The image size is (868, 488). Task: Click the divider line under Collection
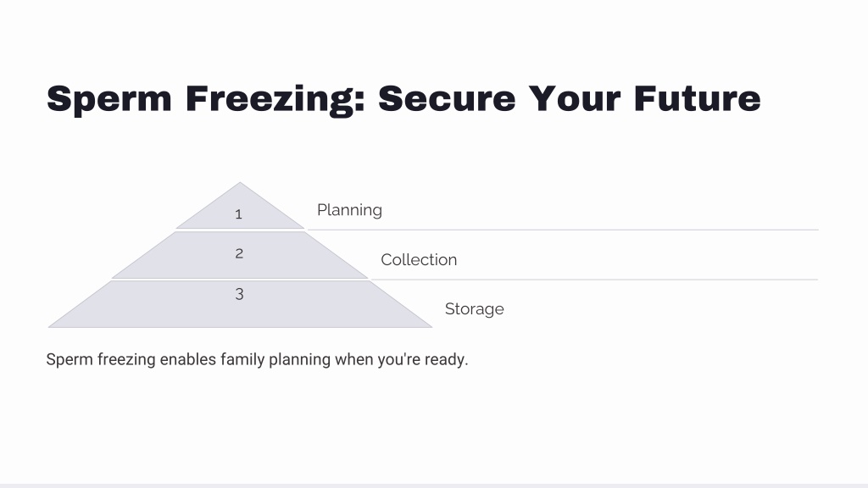tap(594, 280)
